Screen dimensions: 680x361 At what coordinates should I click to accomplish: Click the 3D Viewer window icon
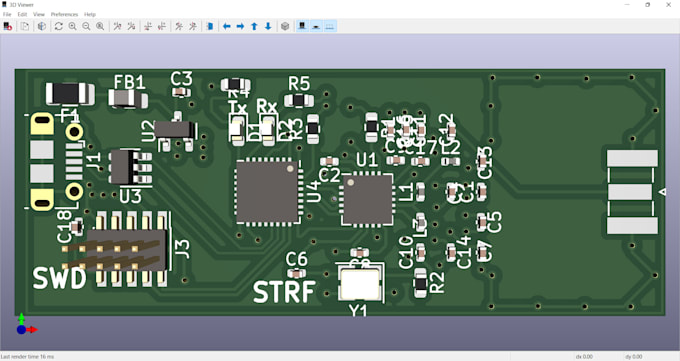[4, 4]
